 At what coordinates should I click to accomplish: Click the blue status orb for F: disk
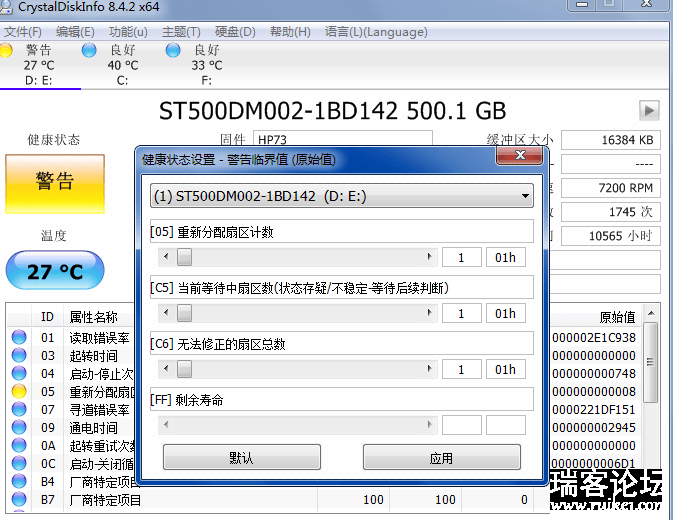click(173, 50)
